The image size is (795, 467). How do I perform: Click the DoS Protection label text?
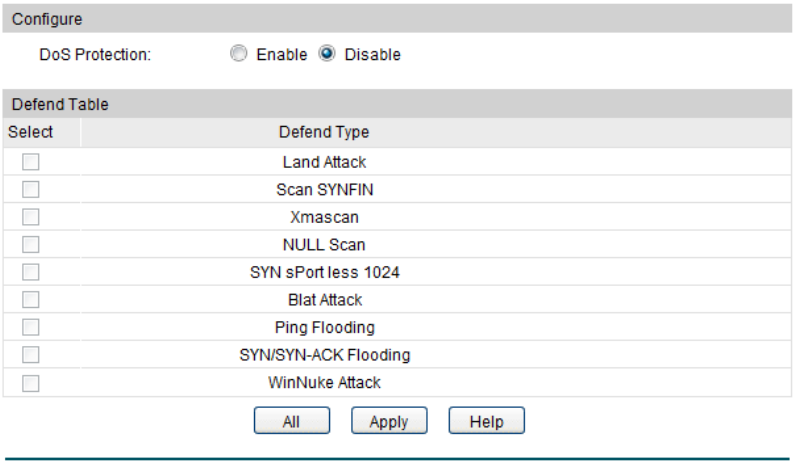tap(95, 55)
